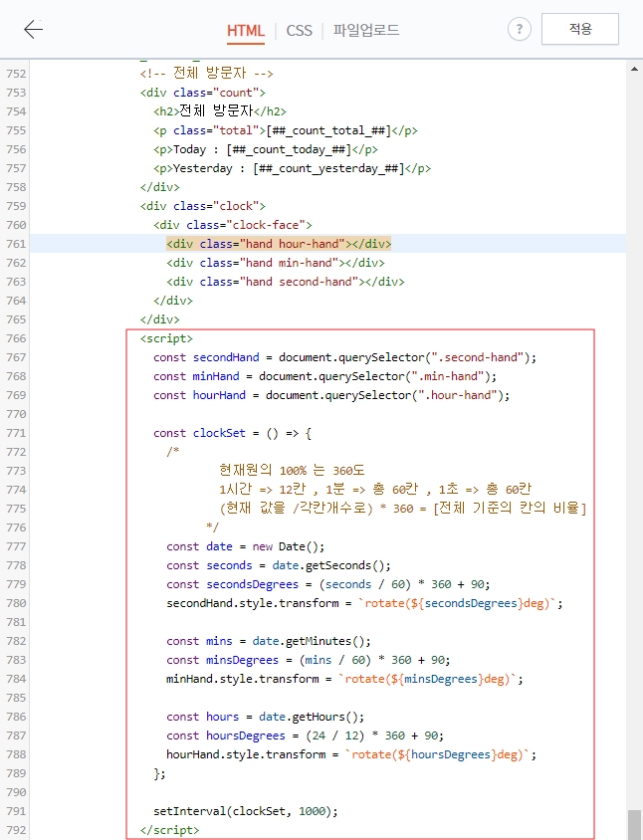Click the comment line starting 1시간 => 12칸
Image resolution: width=643 pixels, height=840 pixels.
375,489
